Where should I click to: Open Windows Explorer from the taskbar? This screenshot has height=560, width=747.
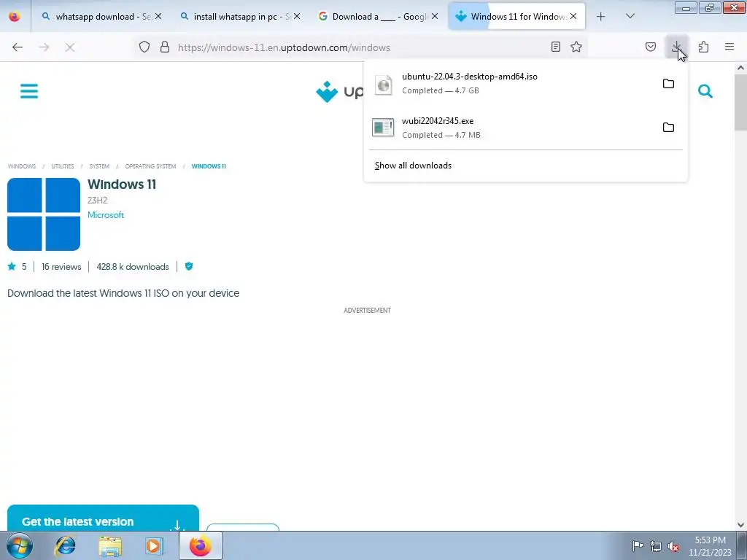[110, 545]
